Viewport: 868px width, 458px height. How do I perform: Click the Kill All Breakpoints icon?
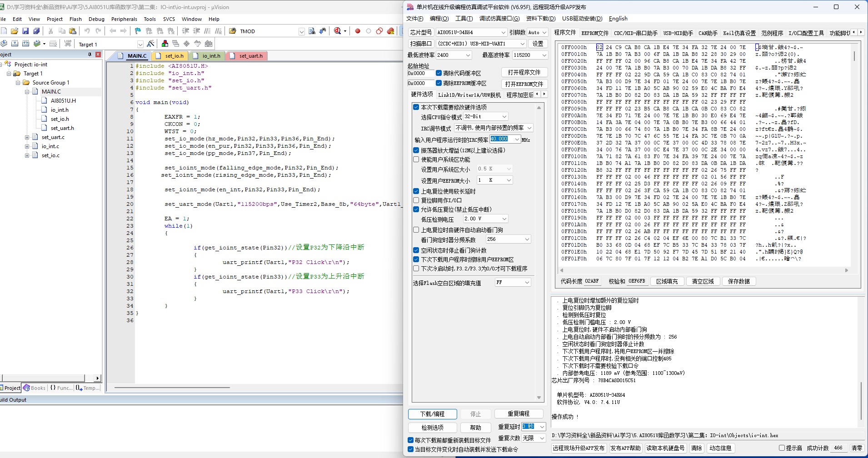pos(390,31)
